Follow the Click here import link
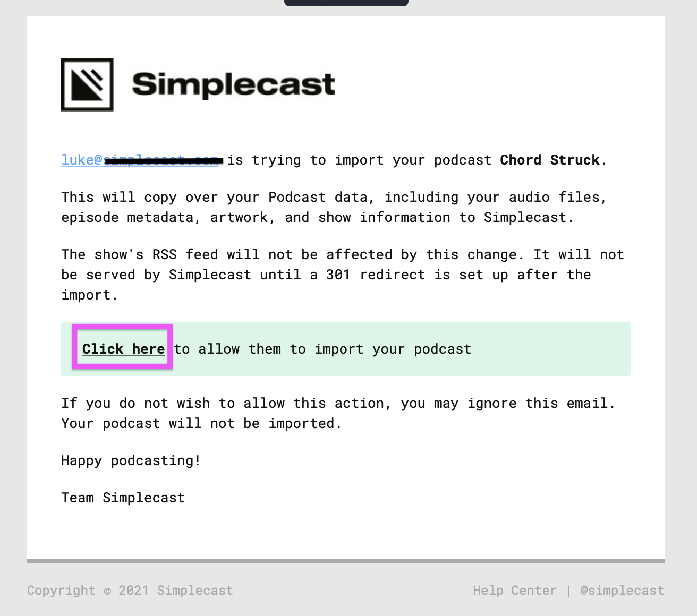This screenshot has width=697, height=616. [x=123, y=349]
